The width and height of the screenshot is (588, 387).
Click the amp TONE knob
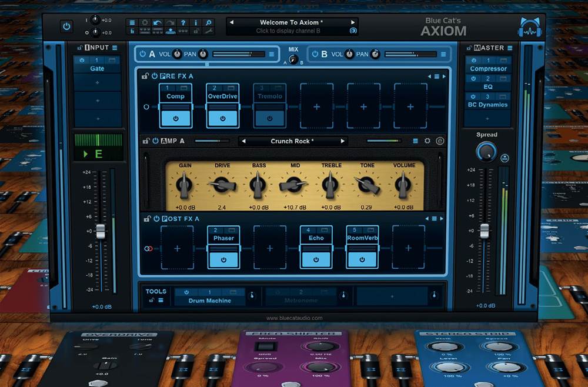pos(368,185)
